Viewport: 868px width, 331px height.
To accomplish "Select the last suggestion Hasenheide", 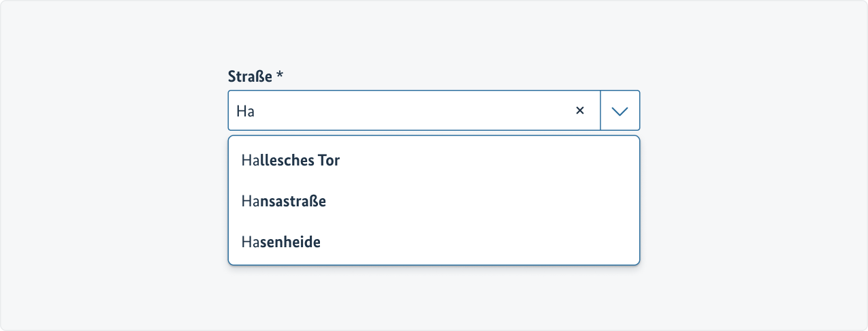I will tap(281, 242).
